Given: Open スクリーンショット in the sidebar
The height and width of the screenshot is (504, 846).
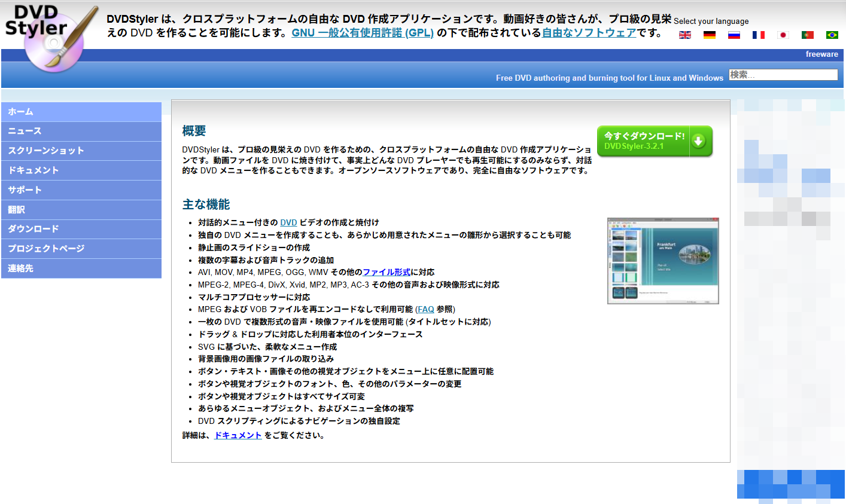Looking at the screenshot, I should (81, 151).
